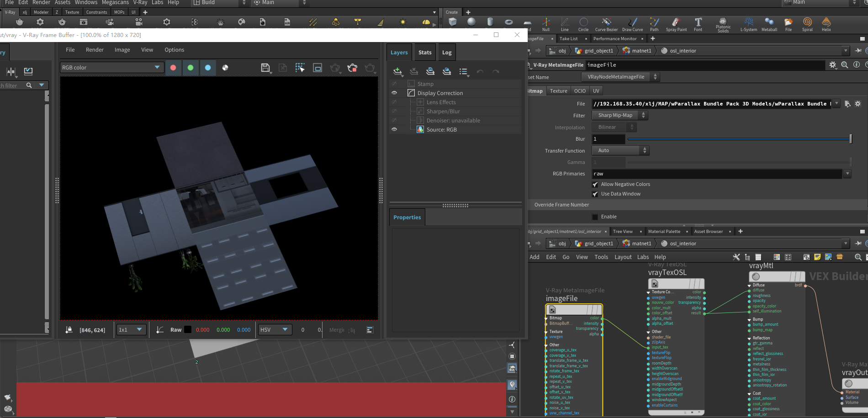The image size is (868, 418).
Task: Click the Metaball shelf tool
Action: click(769, 24)
